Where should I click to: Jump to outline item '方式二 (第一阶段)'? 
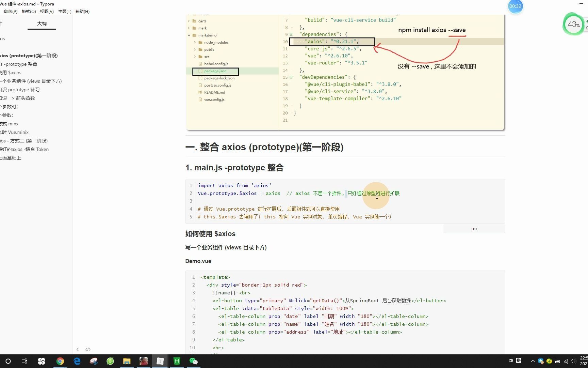[24, 141]
